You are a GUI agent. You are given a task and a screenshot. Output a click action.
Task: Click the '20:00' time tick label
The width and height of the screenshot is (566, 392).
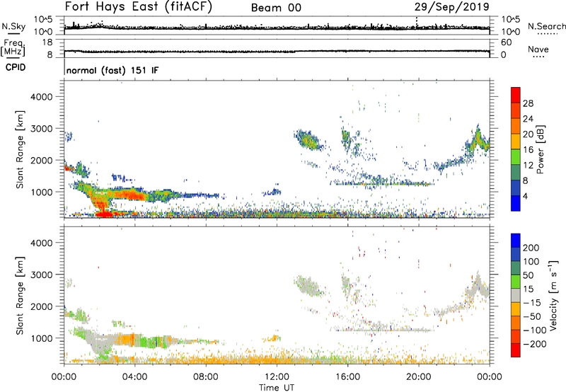[x=418, y=377]
